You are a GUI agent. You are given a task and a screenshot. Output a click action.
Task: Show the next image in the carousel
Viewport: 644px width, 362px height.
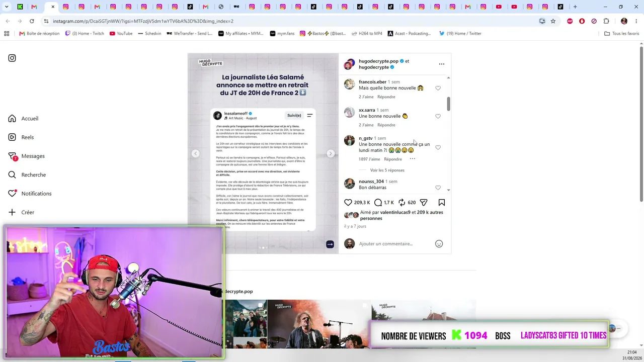(331, 153)
